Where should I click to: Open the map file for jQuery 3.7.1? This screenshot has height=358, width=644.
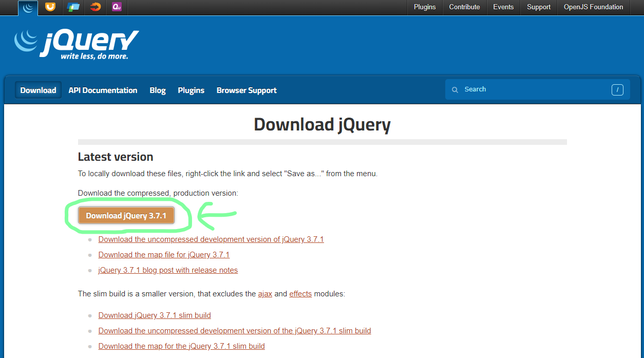(164, 255)
